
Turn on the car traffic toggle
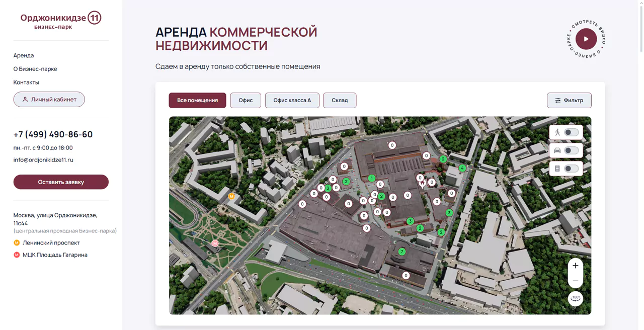pyautogui.click(x=572, y=150)
